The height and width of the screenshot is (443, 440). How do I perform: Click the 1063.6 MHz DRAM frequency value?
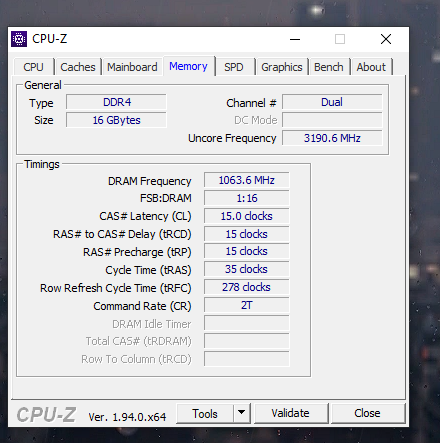tap(247, 180)
